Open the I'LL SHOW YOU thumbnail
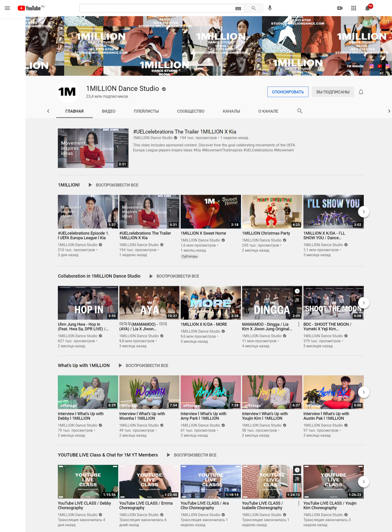 [333, 212]
